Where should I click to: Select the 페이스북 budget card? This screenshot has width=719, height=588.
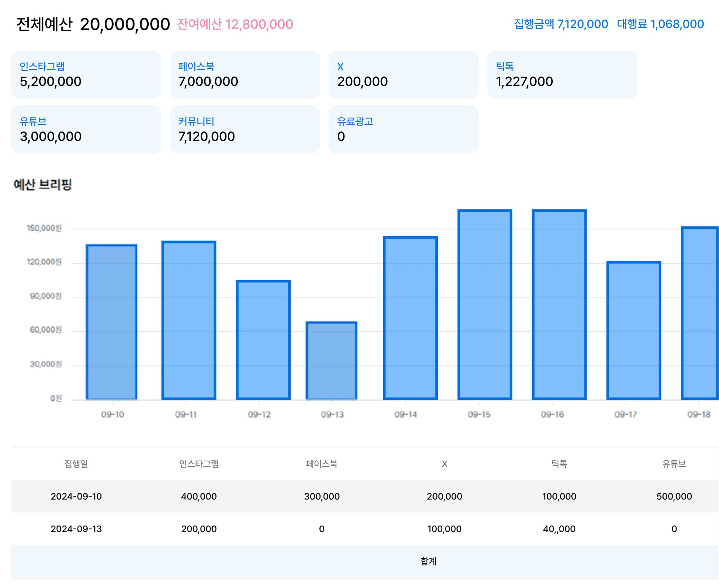(245, 75)
